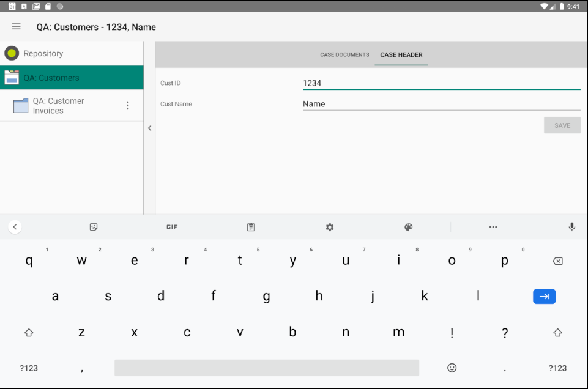This screenshot has width=588, height=389.
Task: Open options for QA: Customer Invoices
Action: (127, 105)
